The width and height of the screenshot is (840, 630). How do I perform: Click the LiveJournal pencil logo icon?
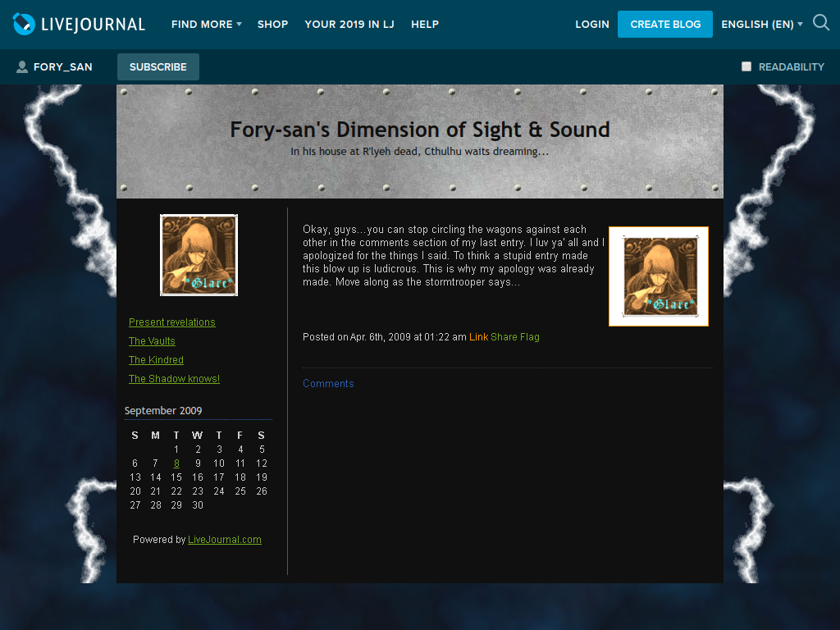[x=24, y=24]
